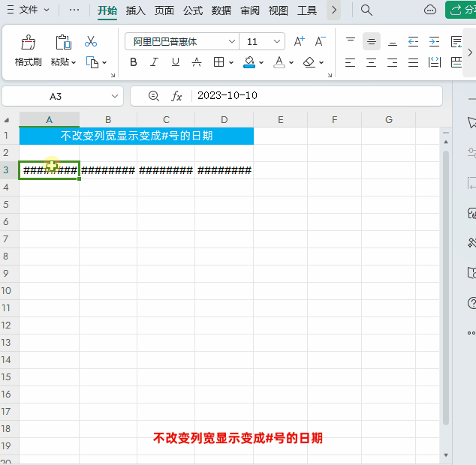The image size is (476, 465).
Task: Switch to the 插入 tab
Action: tap(135, 10)
